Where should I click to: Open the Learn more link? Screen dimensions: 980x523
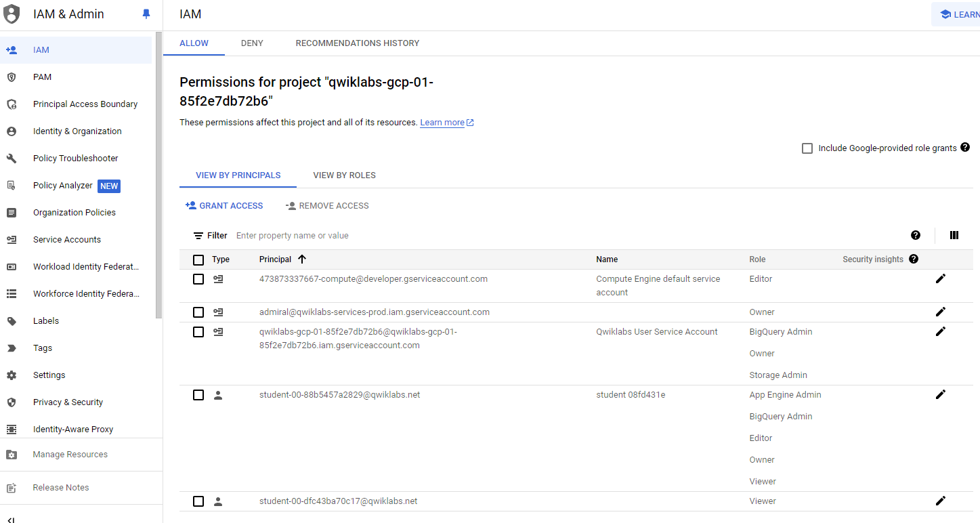tap(447, 123)
